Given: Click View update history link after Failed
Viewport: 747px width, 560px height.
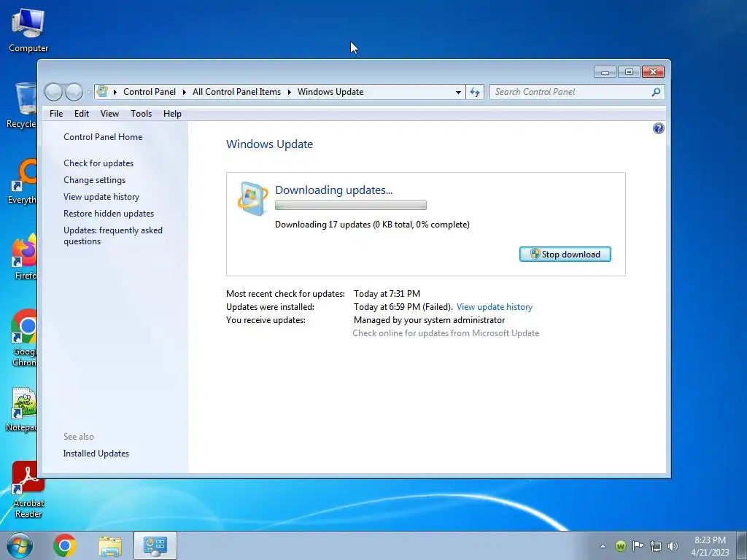Looking at the screenshot, I should (495, 307).
